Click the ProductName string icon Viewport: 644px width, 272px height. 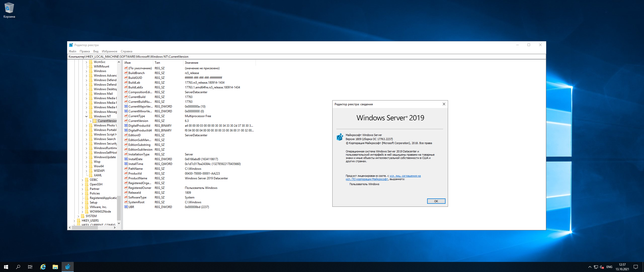126,178
